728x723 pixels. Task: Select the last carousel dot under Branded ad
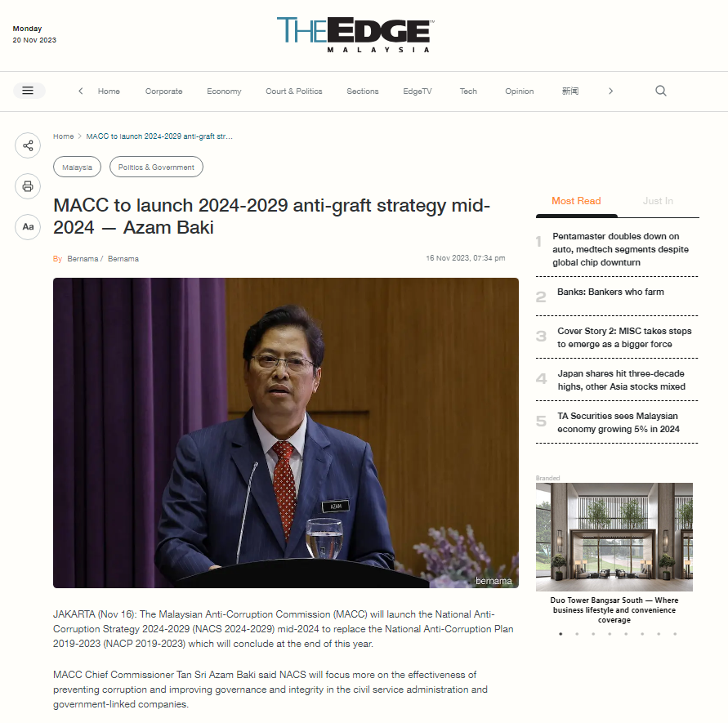[675, 634]
